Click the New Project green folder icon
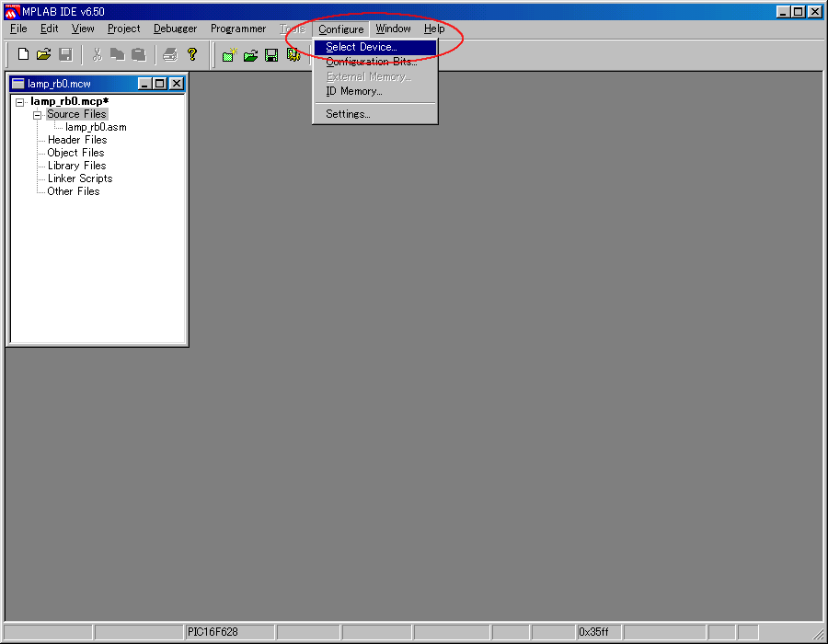The image size is (828, 644). [229, 55]
